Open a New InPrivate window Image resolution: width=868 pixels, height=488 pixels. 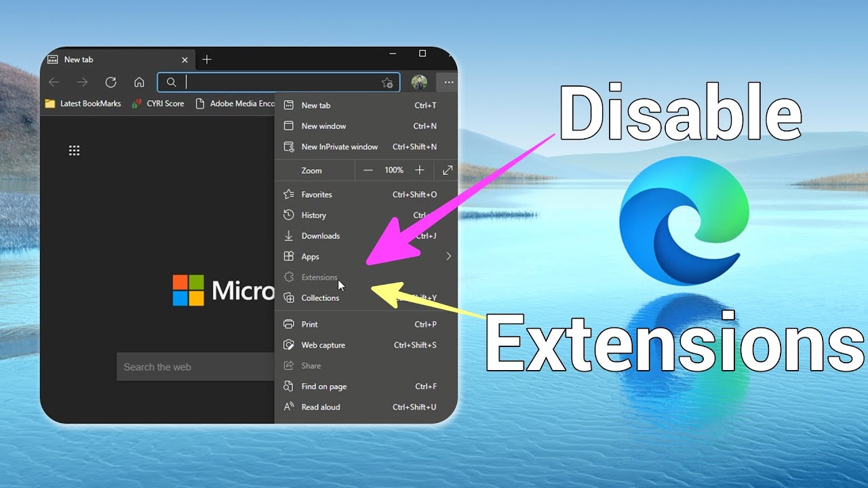tap(366, 146)
